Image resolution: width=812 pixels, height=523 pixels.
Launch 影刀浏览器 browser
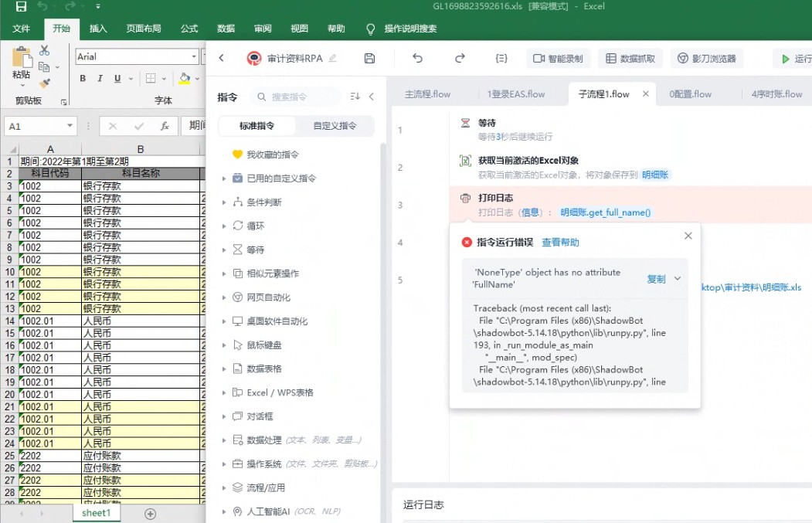pos(707,59)
